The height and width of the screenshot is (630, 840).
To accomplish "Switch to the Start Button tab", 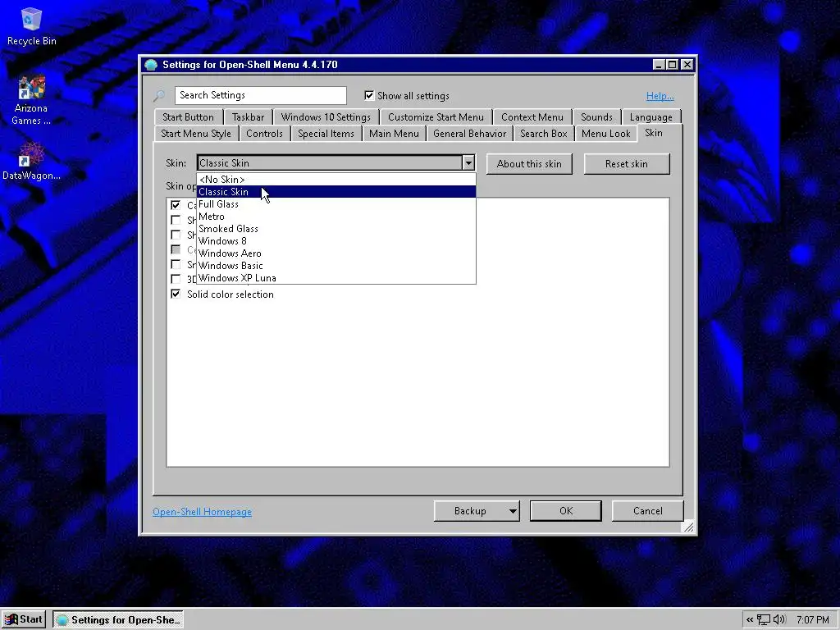I will [x=188, y=116].
